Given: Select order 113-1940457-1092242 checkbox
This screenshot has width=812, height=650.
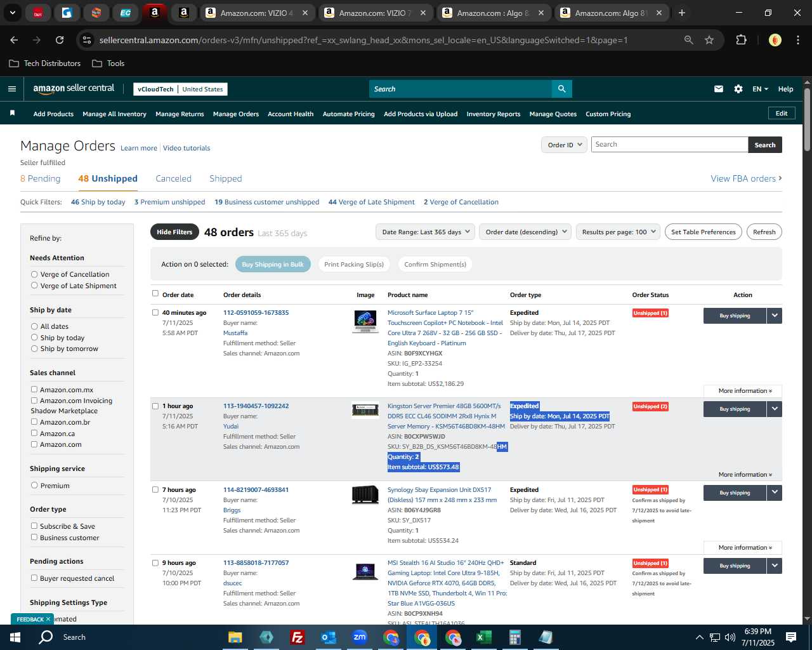Looking at the screenshot, I should click(155, 406).
